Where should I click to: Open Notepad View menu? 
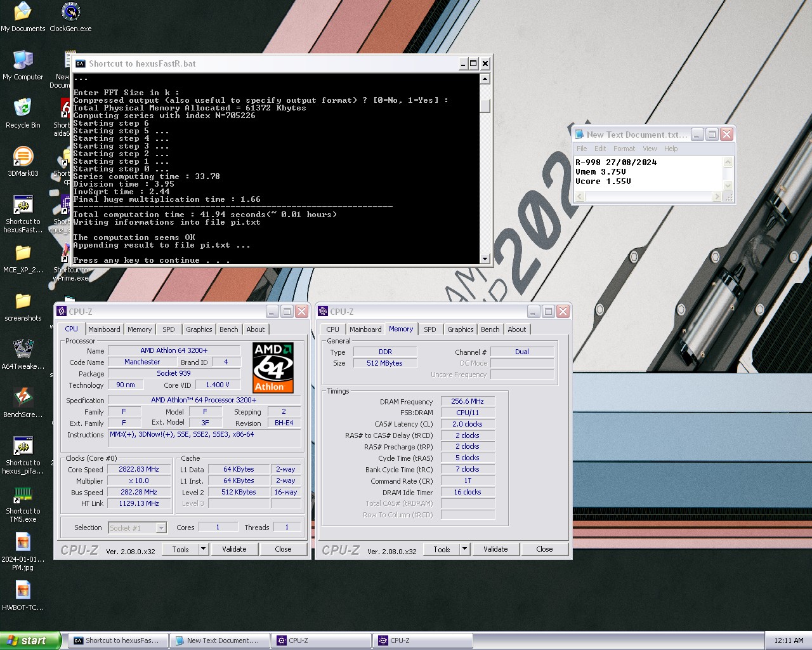pos(650,149)
